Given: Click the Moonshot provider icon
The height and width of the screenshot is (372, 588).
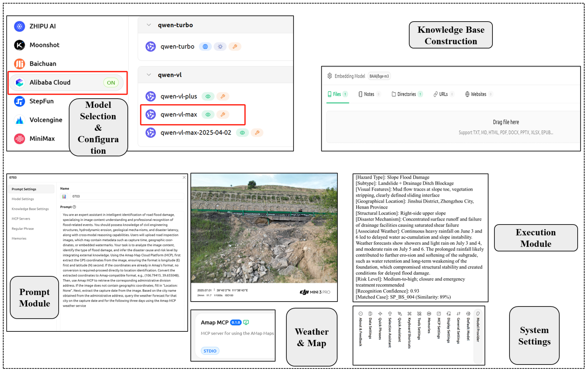Looking at the screenshot, I should [x=19, y=45].
